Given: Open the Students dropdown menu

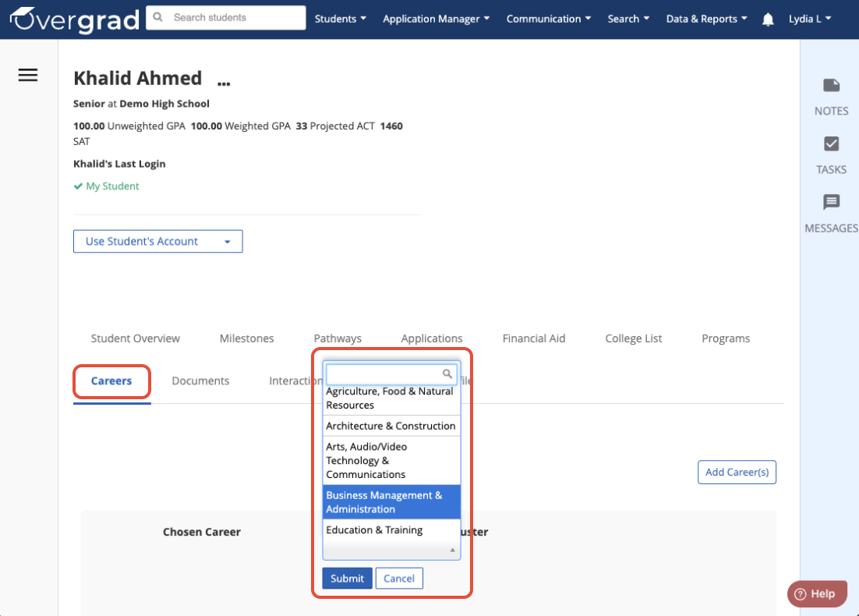Looking at the screenshot, I should click(340, 19).
